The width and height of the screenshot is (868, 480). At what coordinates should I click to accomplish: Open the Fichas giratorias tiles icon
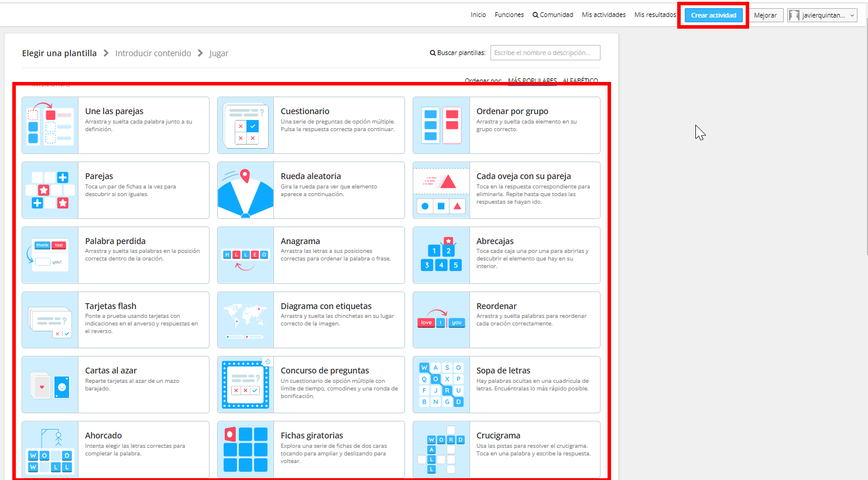[246, 450]
